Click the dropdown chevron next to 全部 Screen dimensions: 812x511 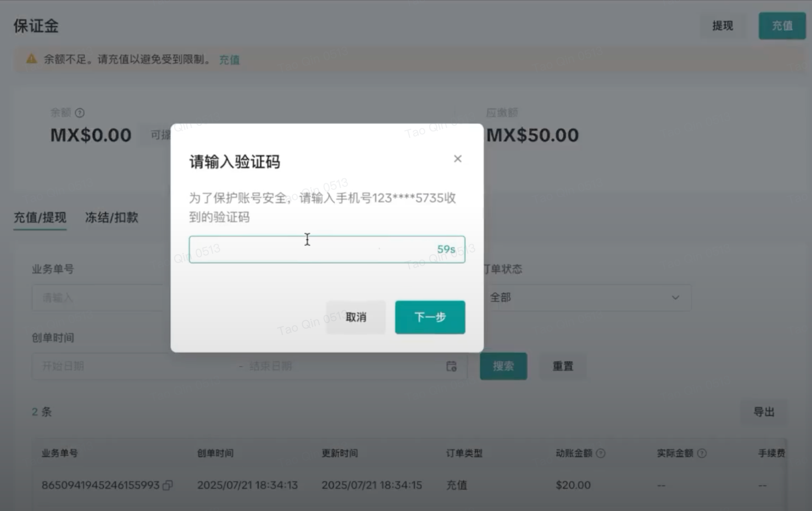click(675, 298)
